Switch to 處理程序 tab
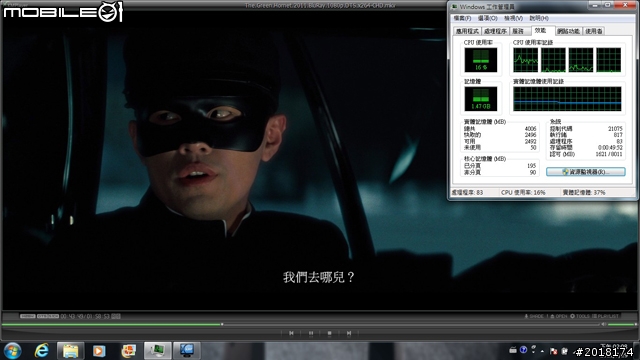The height and width of the screenshot is (360, 640). 496,31
